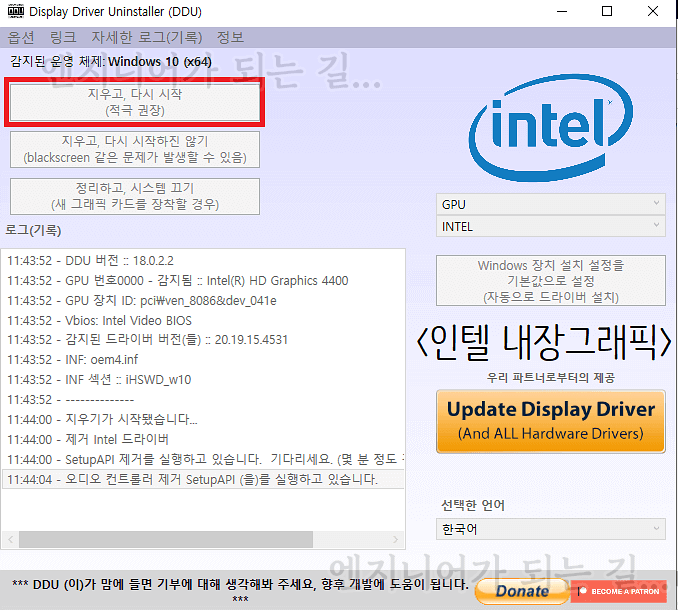The image size is (678, 610).
Task: Click 지우고, 다시 시작 (적극 권장) button
Action: pos(135,102)
